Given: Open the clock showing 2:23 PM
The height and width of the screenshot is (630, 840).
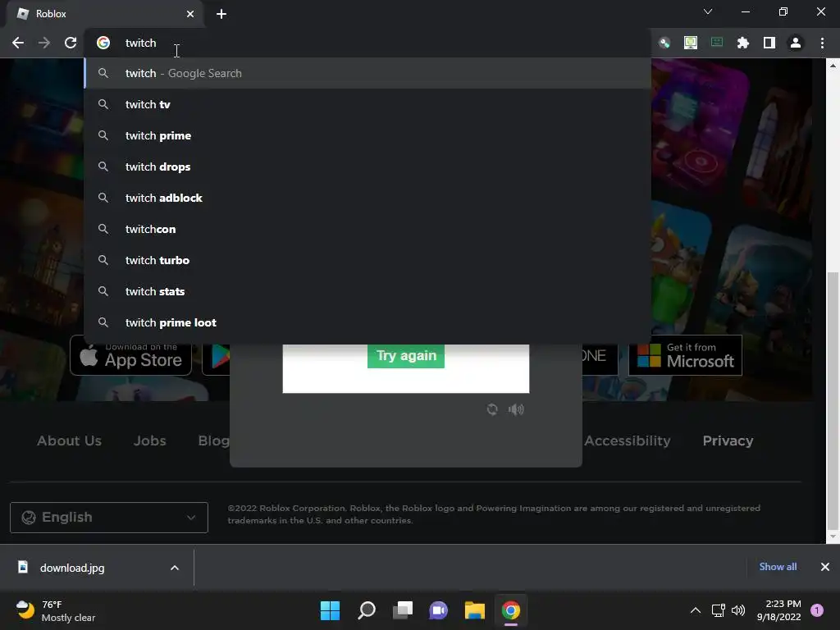Looking at the screenshot, I should tap(779, 610).
